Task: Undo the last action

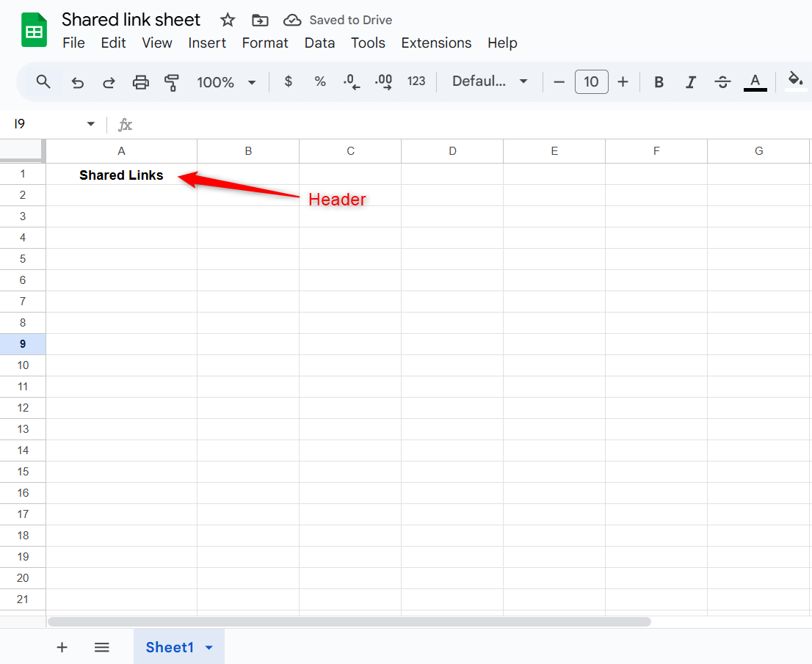Action: [x=78, y=82]
